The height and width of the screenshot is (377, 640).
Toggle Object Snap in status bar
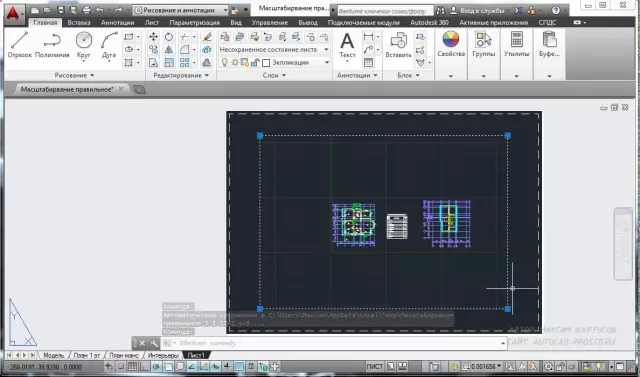tap(168, 366)
